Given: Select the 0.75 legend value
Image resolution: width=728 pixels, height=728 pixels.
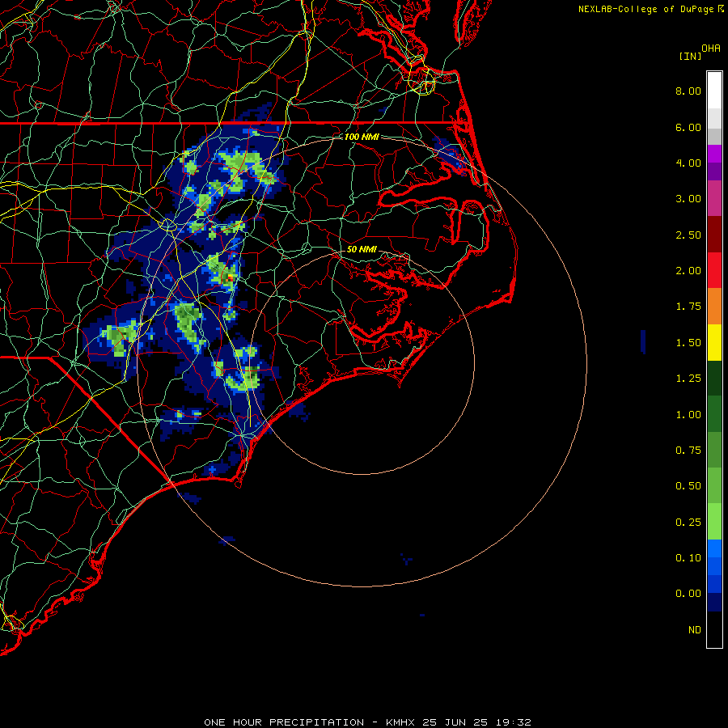Looking at the screenshot, I should (688, 451).
